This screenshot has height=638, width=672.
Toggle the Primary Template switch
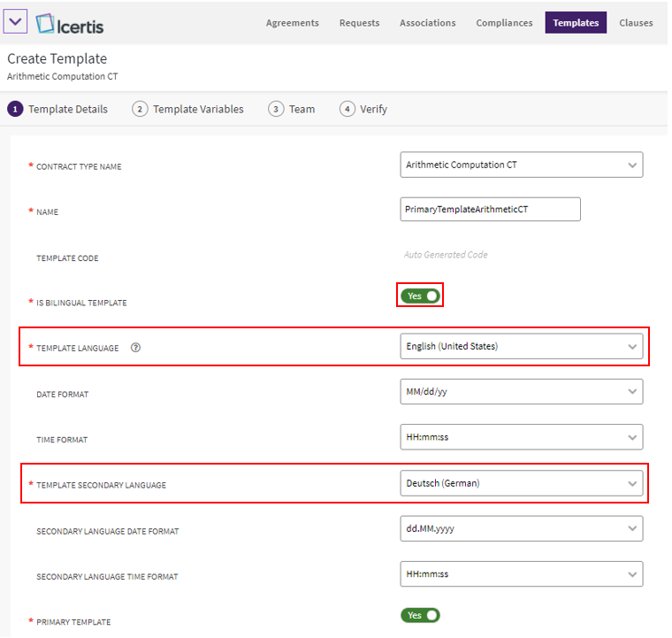point(420,615)
